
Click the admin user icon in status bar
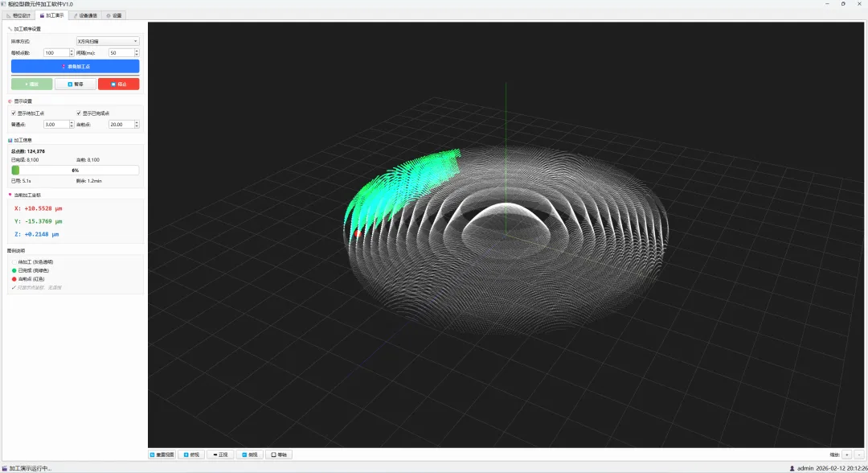tap(792, 468)
